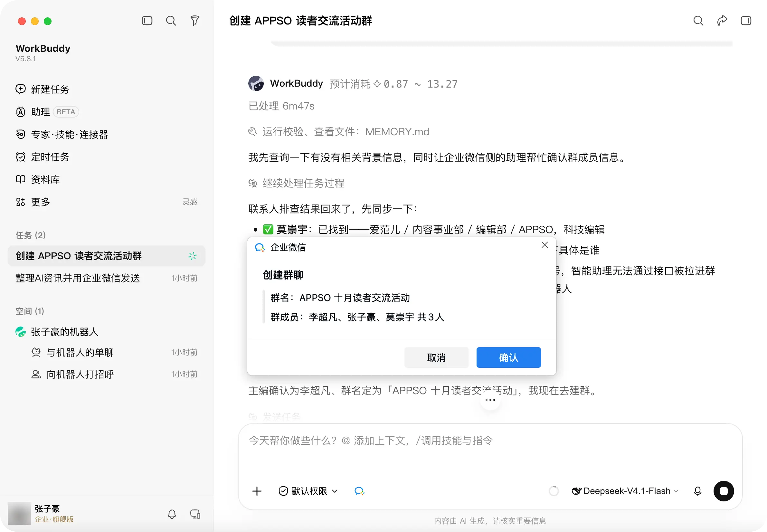
Task: Select 定时任务 in the sidebar menu
Action: [x=50, y=157]
